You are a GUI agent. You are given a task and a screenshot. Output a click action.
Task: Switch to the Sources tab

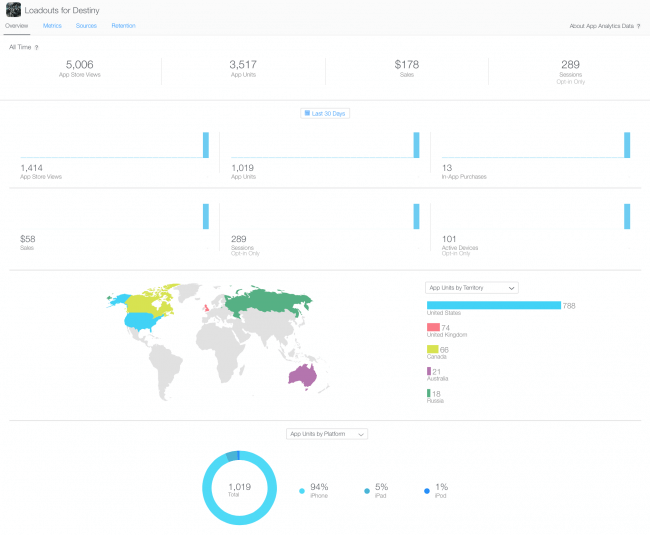86,26
